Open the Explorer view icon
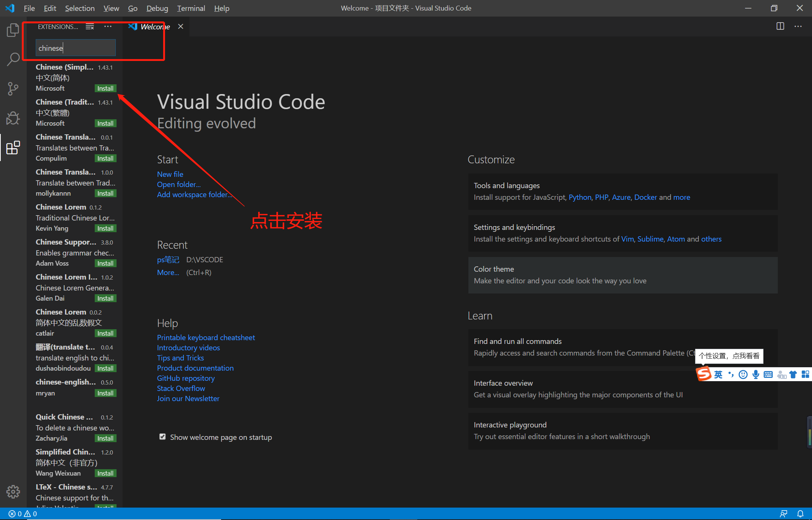 (13, 30)
